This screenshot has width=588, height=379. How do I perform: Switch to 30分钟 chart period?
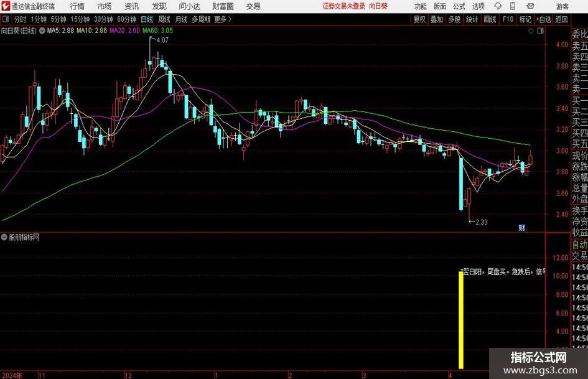click(103, 19)
